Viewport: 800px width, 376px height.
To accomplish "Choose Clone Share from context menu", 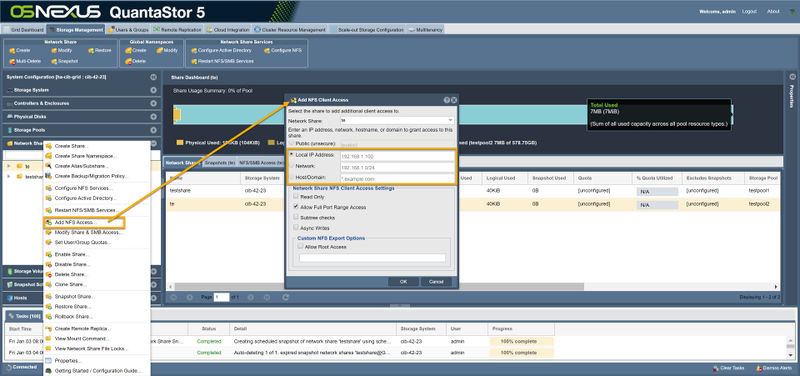I will pyautogui.click(x=70, y=284).
